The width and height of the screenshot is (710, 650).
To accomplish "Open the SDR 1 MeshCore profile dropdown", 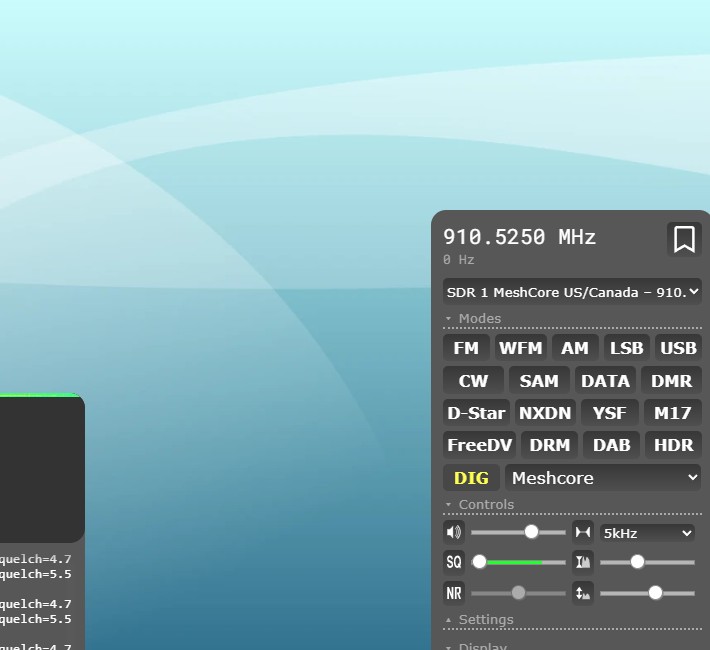I will (572, 292).
